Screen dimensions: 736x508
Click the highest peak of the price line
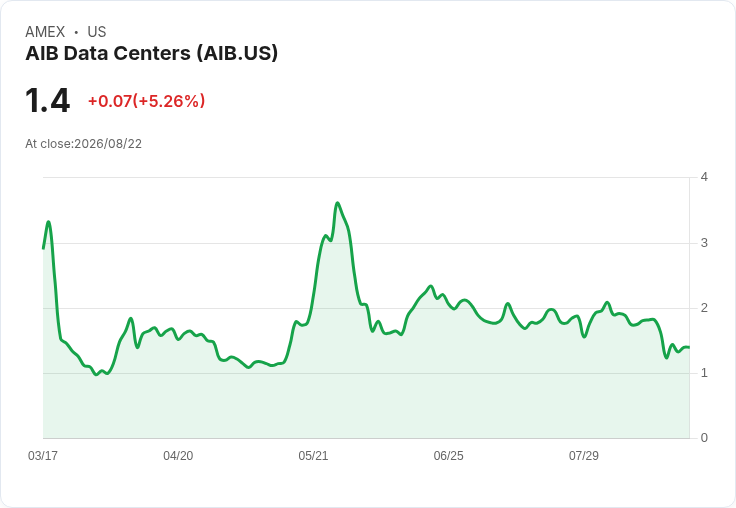[337, 203]
